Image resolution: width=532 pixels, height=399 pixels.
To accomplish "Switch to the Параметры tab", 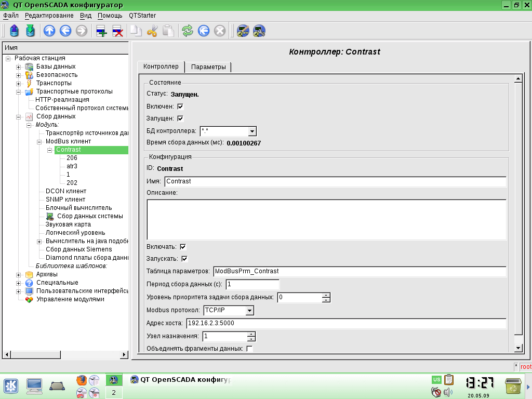I will [x=208, y=67].
